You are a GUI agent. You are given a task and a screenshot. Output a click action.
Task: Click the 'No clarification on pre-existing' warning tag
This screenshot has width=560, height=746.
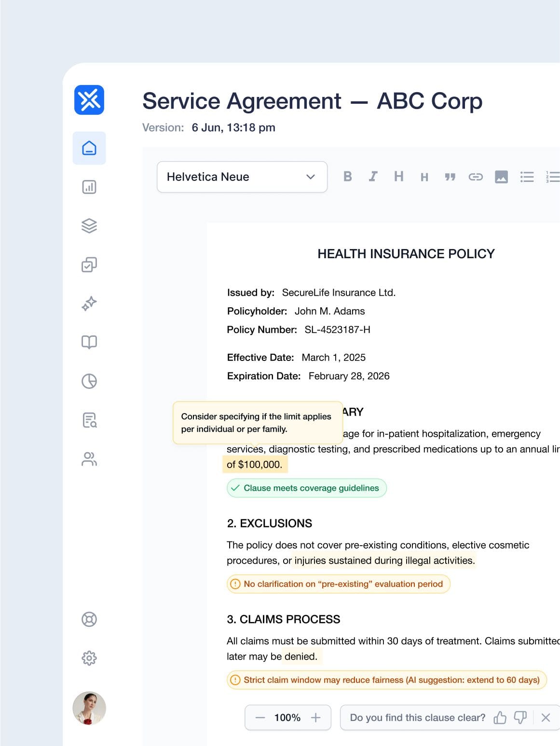click(x=338, y=584)
